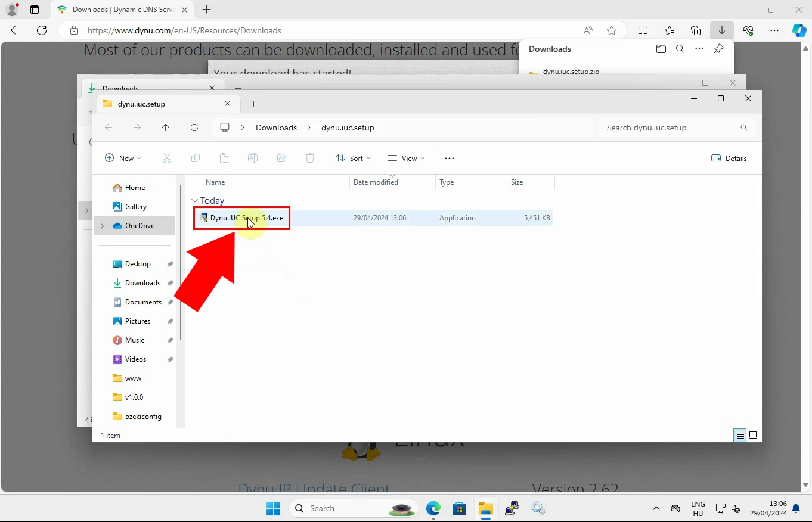Open the See more ellipsis menu
Image resolution: width=812 pixels, height=522 pixels.
(x=450, y=158)
